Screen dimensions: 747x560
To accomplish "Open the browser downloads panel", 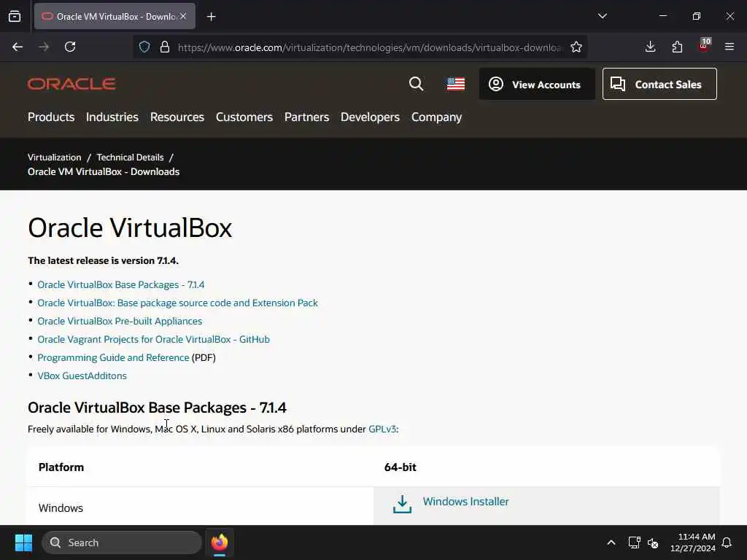I will pyautogui.click(x=650, y=47).
